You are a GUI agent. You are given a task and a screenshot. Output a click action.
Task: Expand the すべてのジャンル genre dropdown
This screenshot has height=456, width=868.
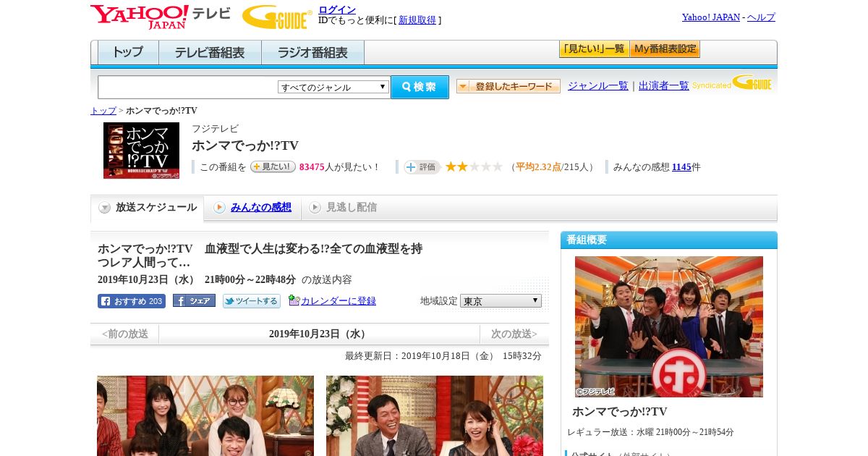pyautogui.click(x=333, y=87)
